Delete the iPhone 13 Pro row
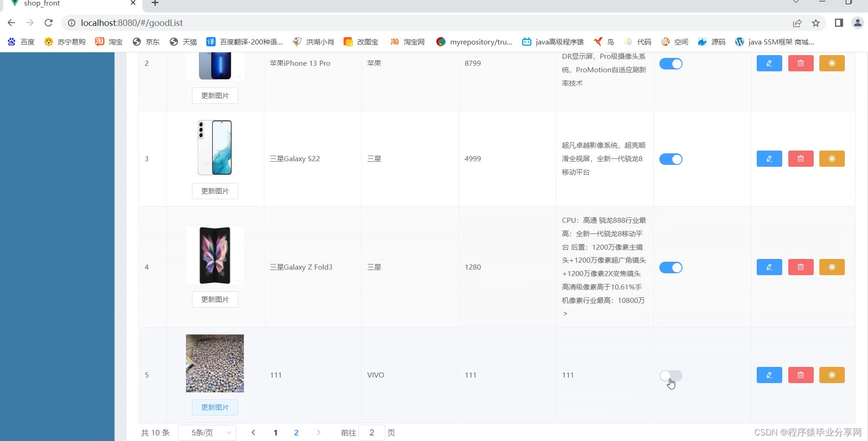The image size is (868, 441). (801, 63)
